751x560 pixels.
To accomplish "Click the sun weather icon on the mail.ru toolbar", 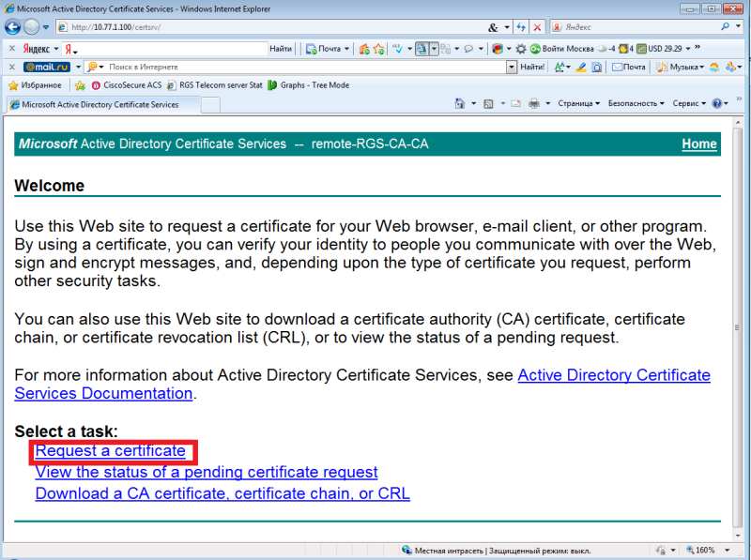I will point(714,67).
